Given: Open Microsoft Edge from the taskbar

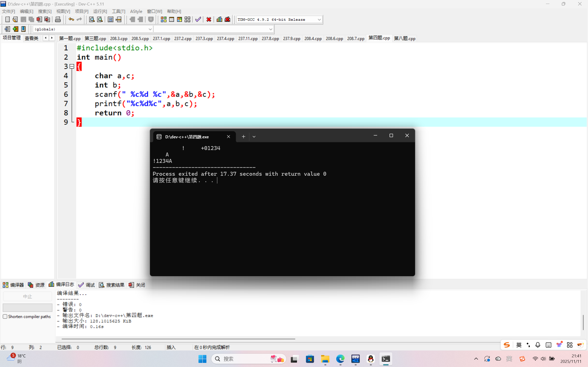Looking at the screenshot, I should click(x=340, y=359).
